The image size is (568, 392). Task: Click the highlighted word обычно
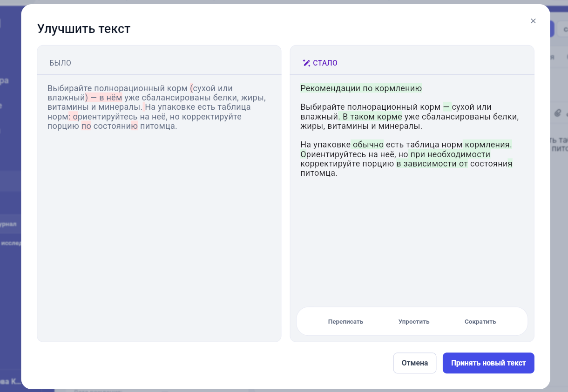coord(368,145)
